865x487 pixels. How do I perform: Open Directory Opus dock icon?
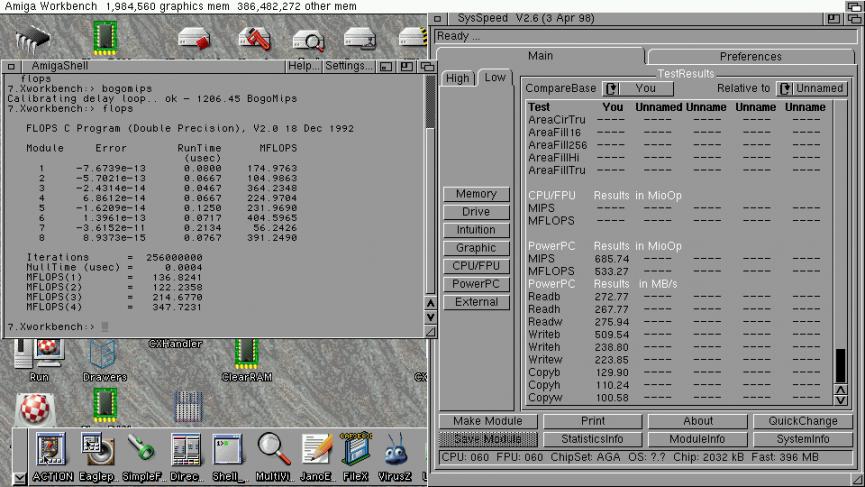pyautogui.click(x=185, y=452)
